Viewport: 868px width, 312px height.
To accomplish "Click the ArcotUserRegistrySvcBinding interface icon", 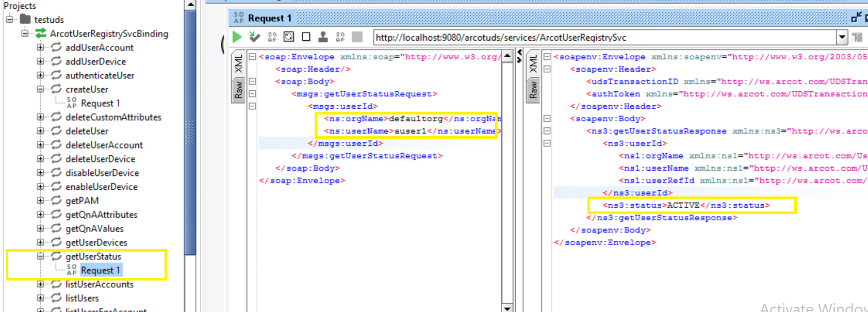I will (x=41, y=34).
